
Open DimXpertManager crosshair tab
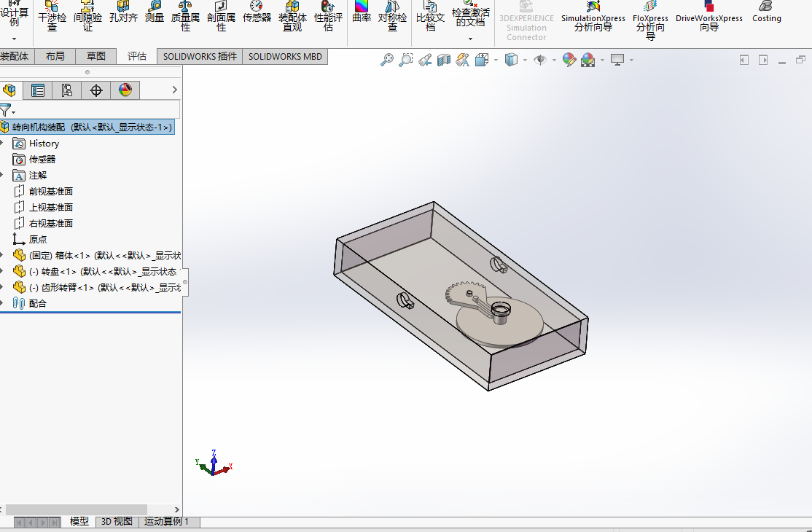(95, 90)
